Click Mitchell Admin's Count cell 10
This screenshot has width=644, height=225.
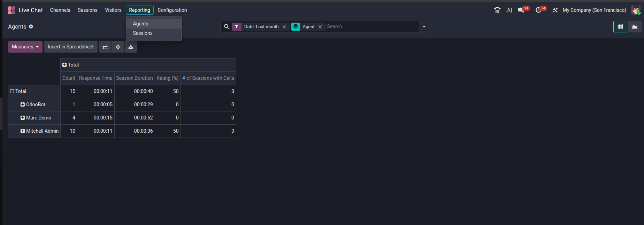click(x=69, y=131)
